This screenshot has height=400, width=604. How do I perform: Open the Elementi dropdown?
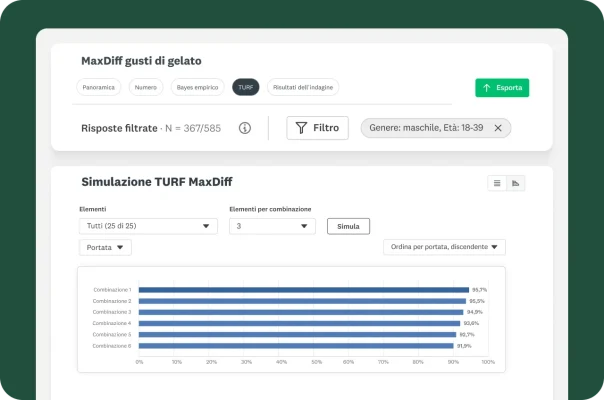point(148,226)
